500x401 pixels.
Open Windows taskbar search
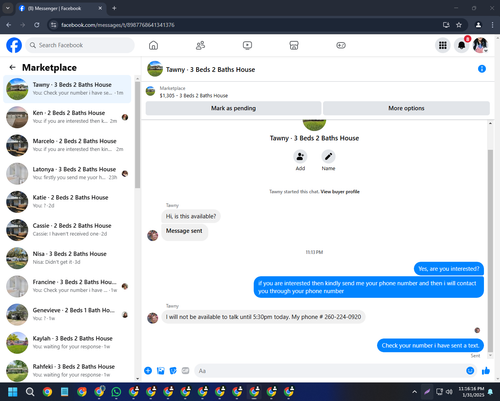point(30,392)
